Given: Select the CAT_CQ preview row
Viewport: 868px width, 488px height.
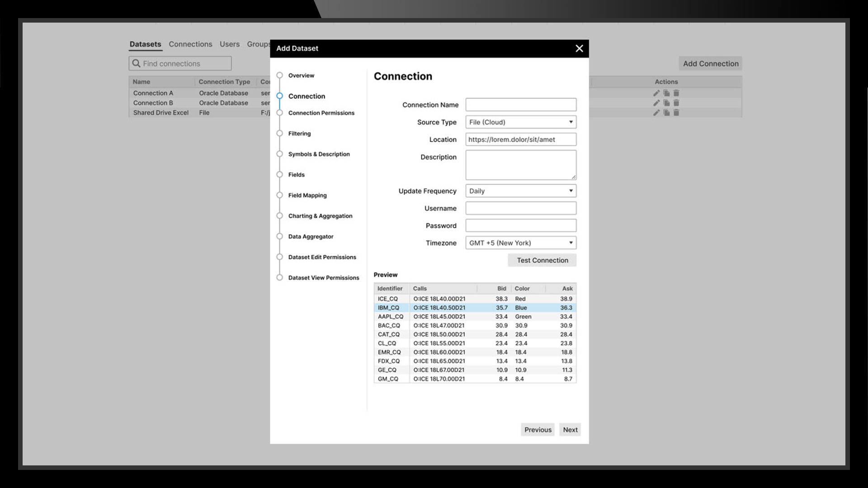Looking at the screenshot, I should (475, 334).
